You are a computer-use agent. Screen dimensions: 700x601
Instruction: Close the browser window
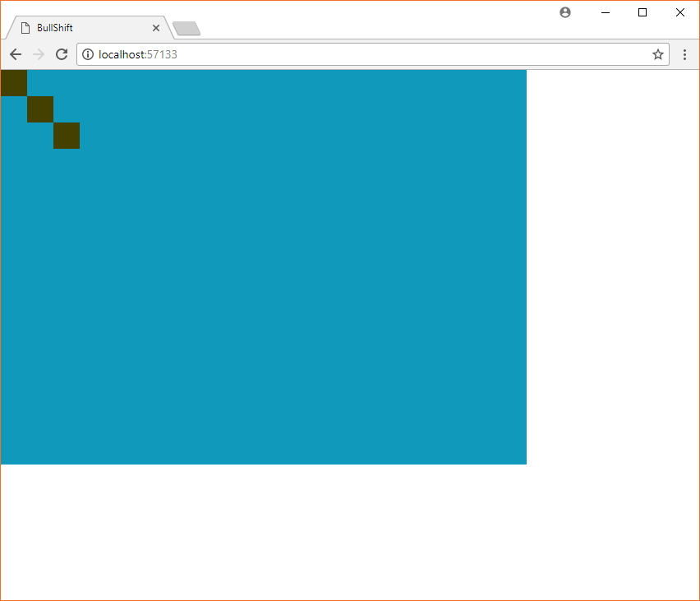coord(680,12)
